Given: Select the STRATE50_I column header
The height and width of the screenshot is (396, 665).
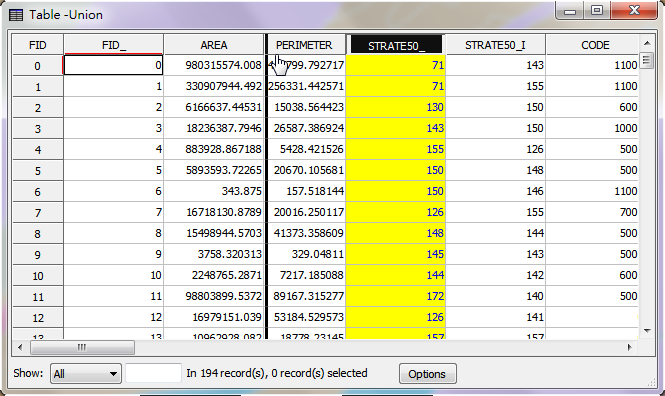Looking at the screenshot, I should (495, 45).
